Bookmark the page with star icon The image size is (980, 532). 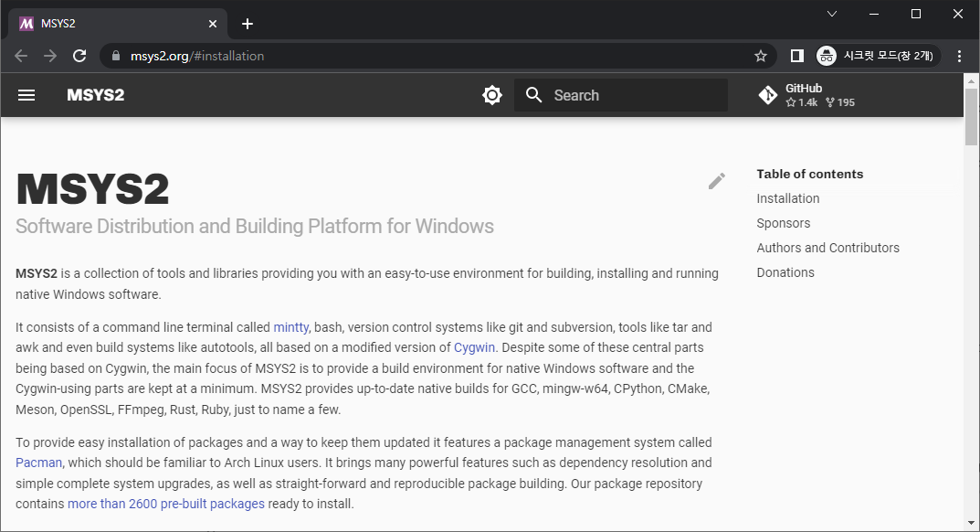tap(761, 56)
